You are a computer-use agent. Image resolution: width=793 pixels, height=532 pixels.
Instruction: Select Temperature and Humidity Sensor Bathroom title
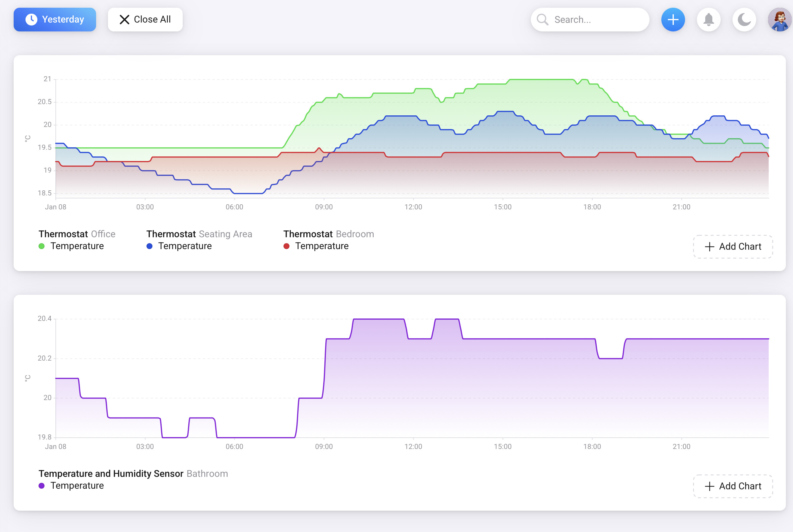pos(133,474)
